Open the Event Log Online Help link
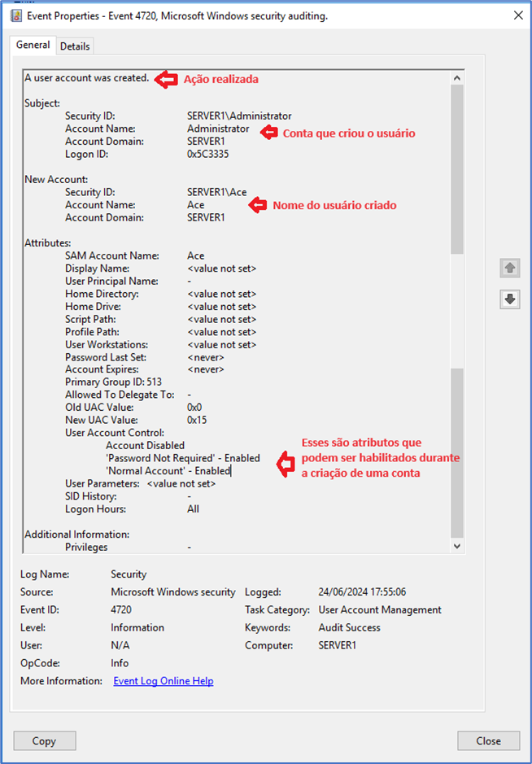Viewport: 532px width, 764px height. 163,681
